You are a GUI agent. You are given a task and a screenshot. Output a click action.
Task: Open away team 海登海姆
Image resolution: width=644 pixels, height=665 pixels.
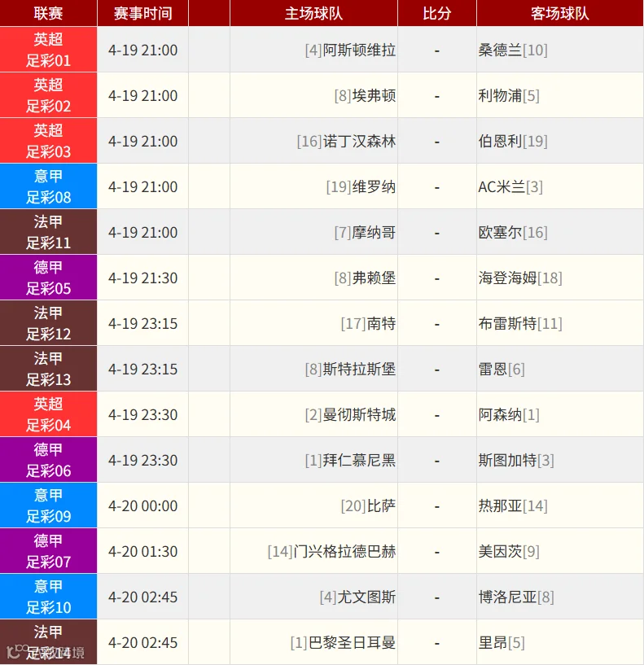507,278
